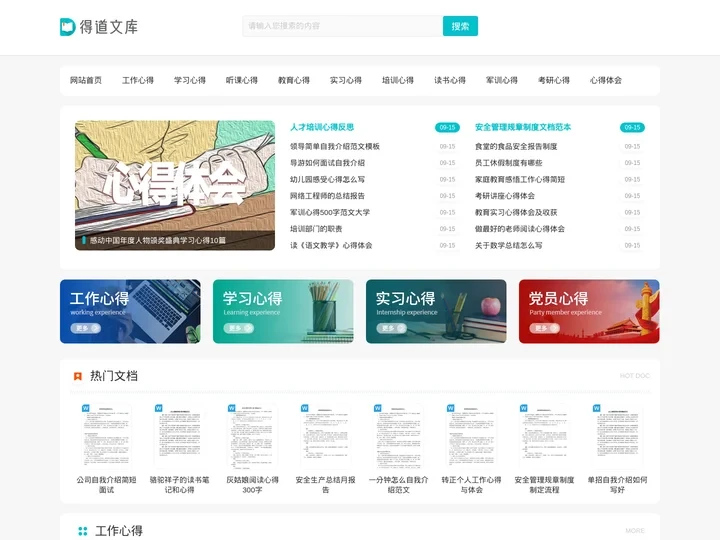Open 工作心得 in navigation bar
720x540 pixels.
click(x=138, y=80)
